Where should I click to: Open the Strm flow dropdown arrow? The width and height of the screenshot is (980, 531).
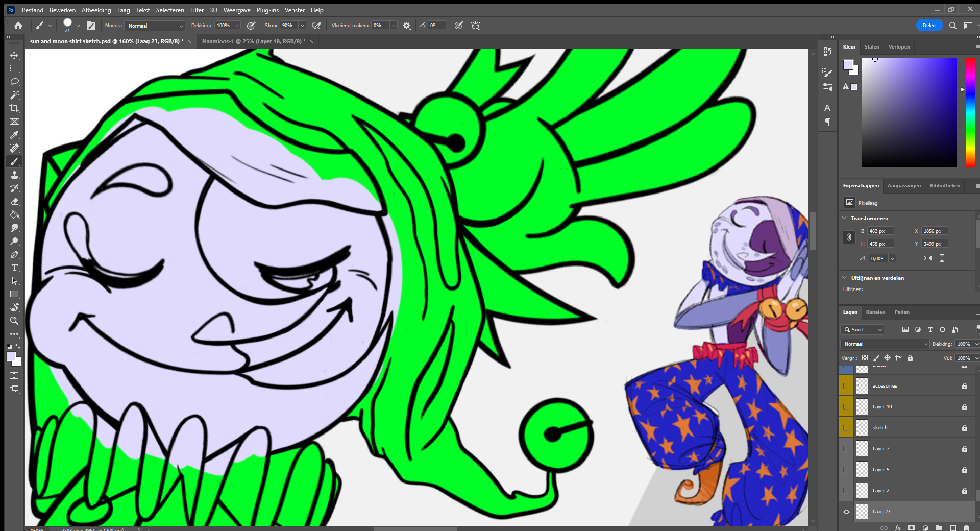point(302,26)
